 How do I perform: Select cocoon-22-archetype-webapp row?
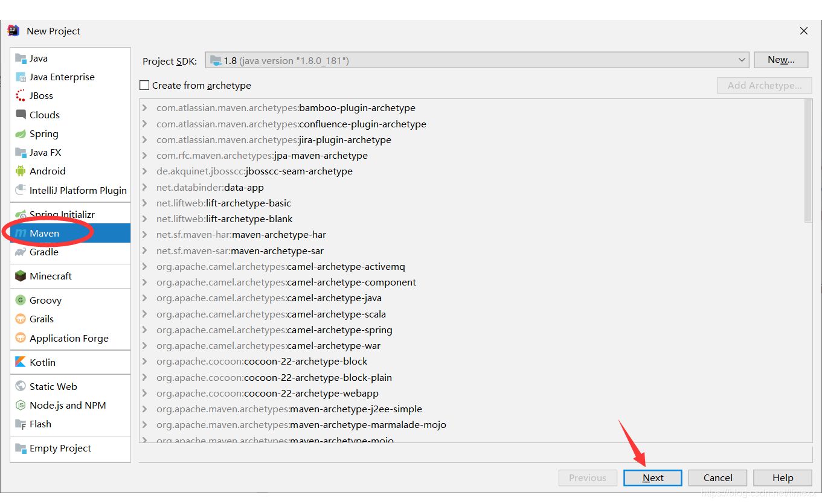pos(472,393)
